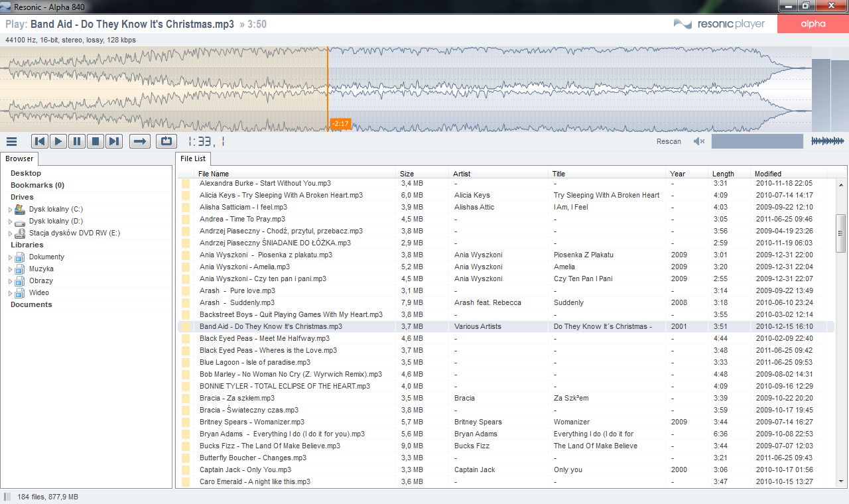Click the level meter bars beside waveform
Viewport: 849px width, 504px height.
(x=830, y=95)
